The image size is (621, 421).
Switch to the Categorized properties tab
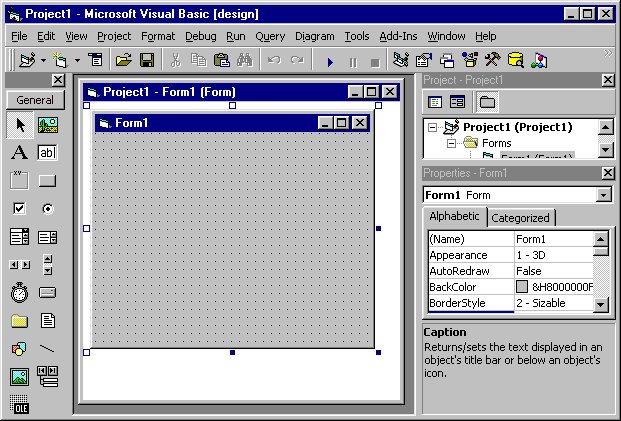[520, 218]
